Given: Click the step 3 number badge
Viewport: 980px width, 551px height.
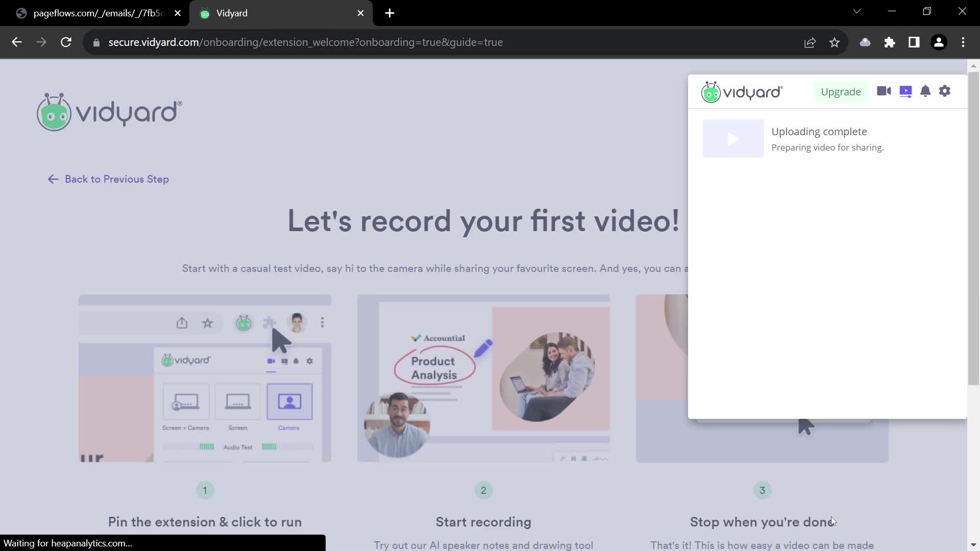Looking at the screenshot, I should click(762, 490).
